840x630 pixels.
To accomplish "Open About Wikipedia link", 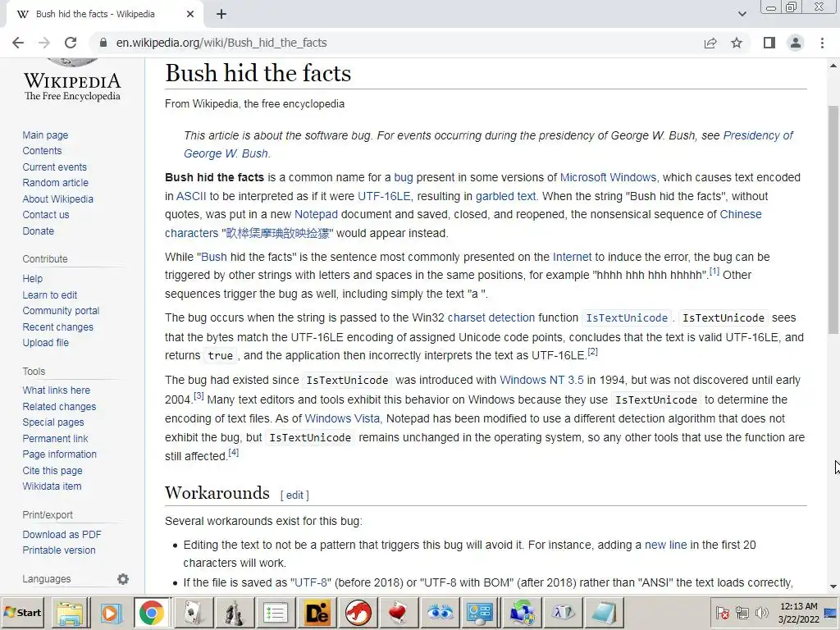I will pos(58,199).
